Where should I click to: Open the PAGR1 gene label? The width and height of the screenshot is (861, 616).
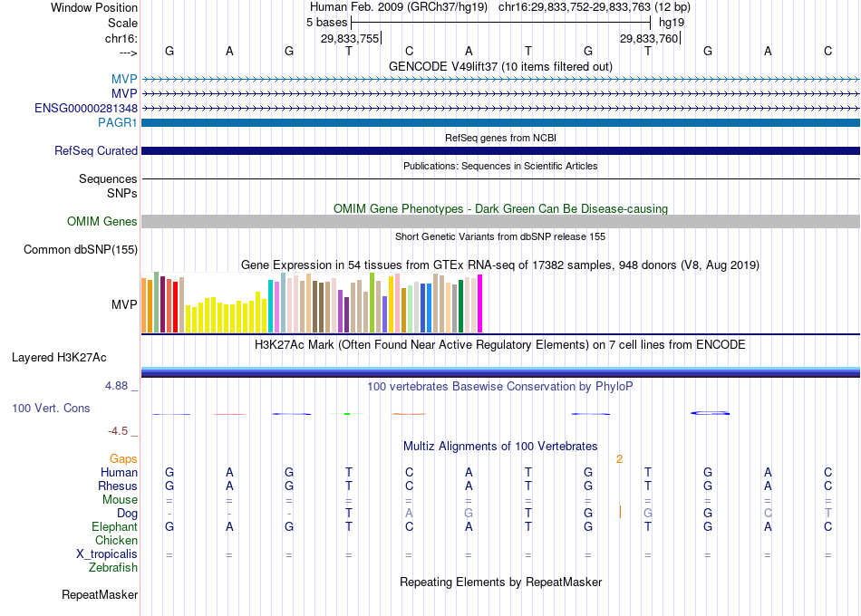pos(118,122)
